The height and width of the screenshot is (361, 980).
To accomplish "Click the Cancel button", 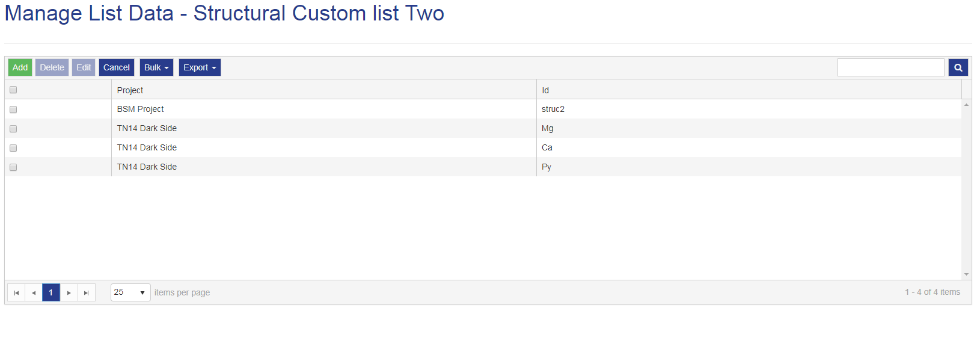I will [x=117, y=67].
